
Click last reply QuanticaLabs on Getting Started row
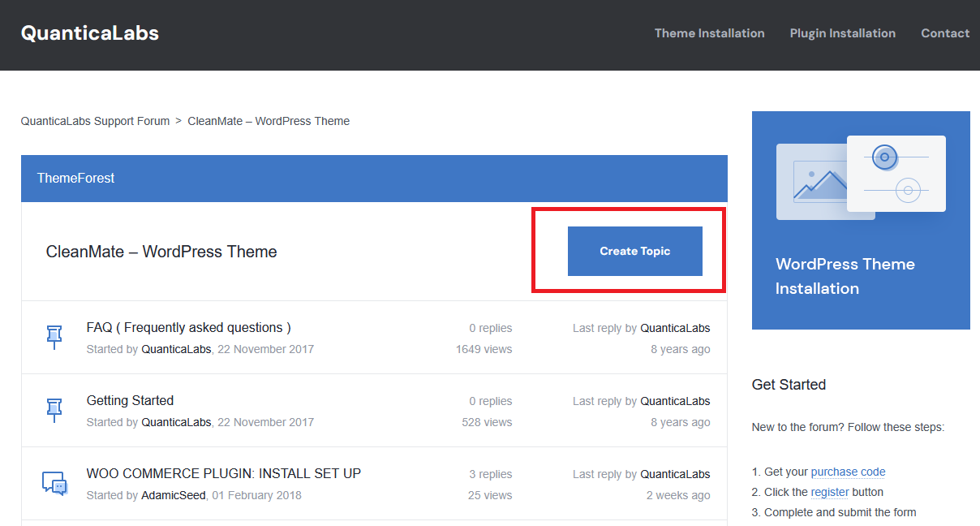click(x=675, y=401)
